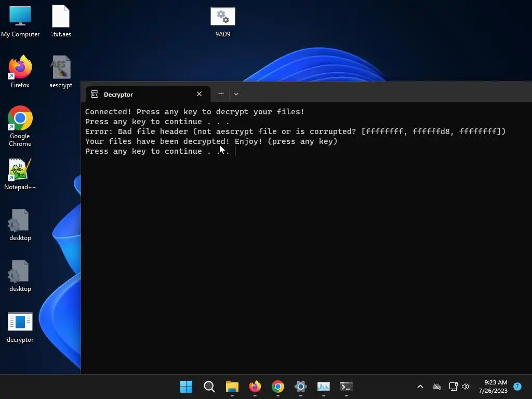Image resolution: width=532 pixels, height=399 pixels.
Task: Select the '.txt.aes file on the desktop
Action: 61,21
